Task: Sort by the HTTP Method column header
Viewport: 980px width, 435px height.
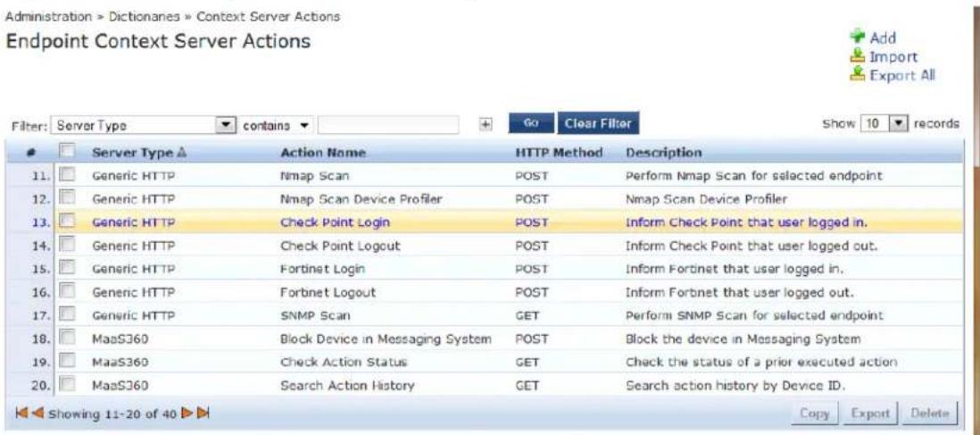Action: (558, 153)
